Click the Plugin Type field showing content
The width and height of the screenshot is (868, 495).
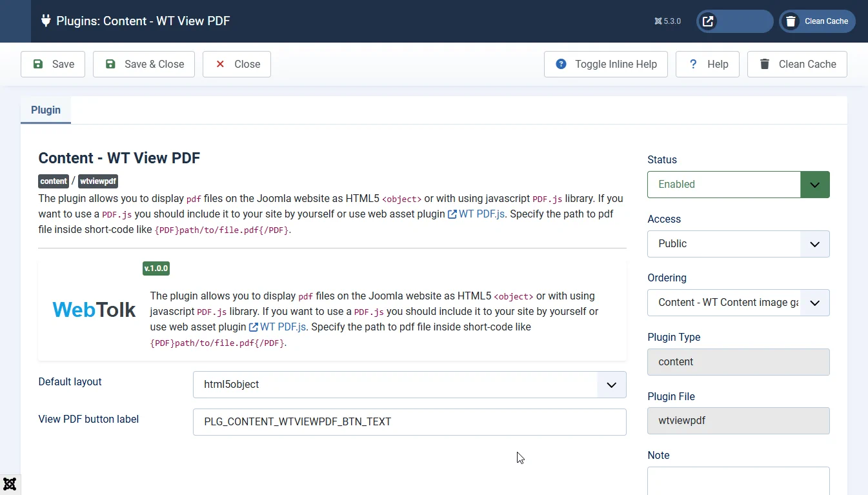click(x=738, y=362)
